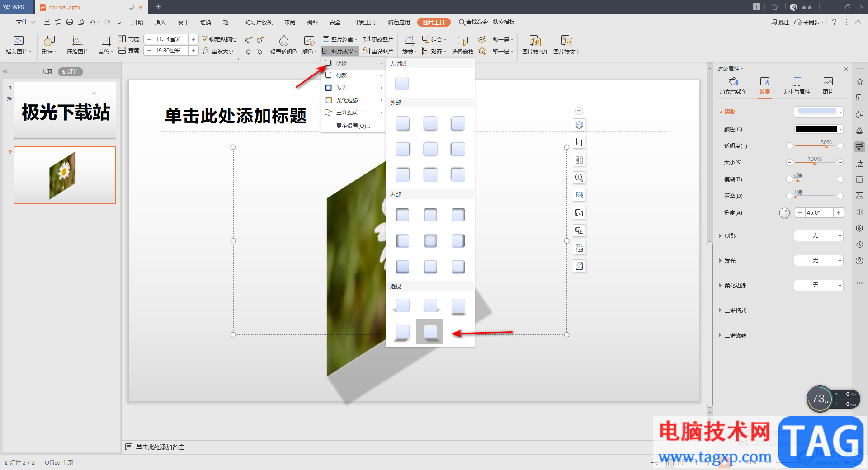Open the shadow preset dropdown in properties panel
Screen dimensions: 868x470
pyautogui.click(x=819, y=112)
